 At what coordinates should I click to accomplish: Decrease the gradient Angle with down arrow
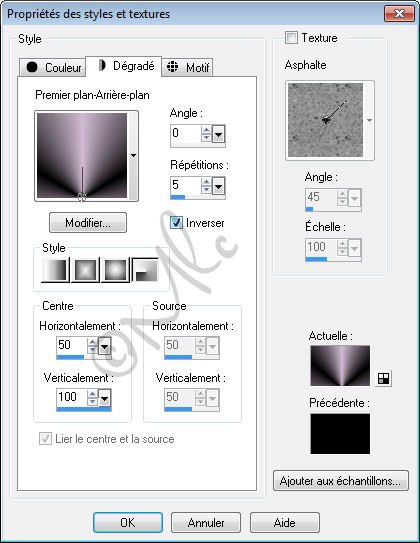pos(206,137)
